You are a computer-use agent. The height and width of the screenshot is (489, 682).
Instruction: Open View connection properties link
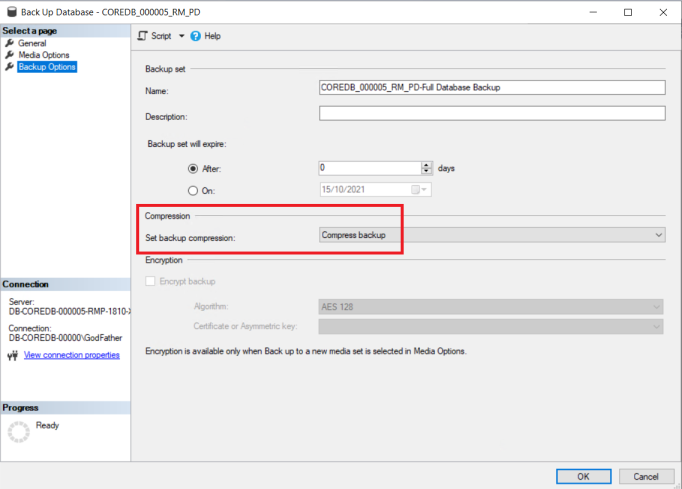72,355
